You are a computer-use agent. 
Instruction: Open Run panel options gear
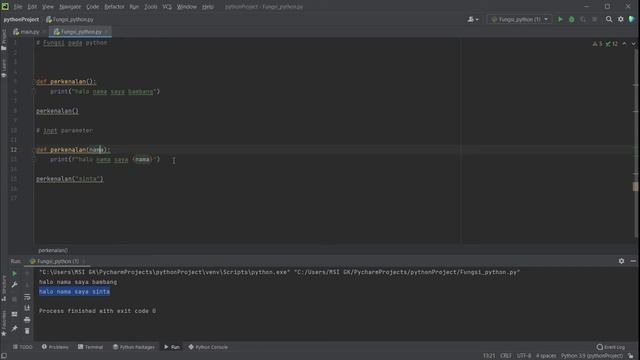[621, 261]
